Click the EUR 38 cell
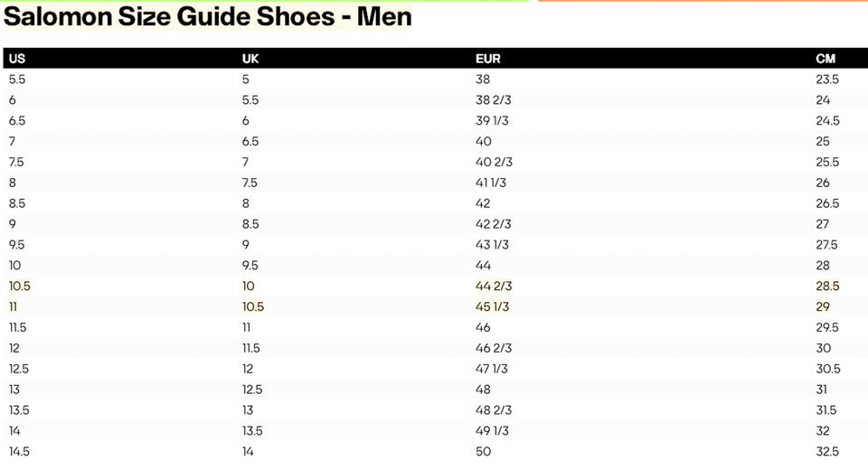The image size is (868, 470). point(483,79)
